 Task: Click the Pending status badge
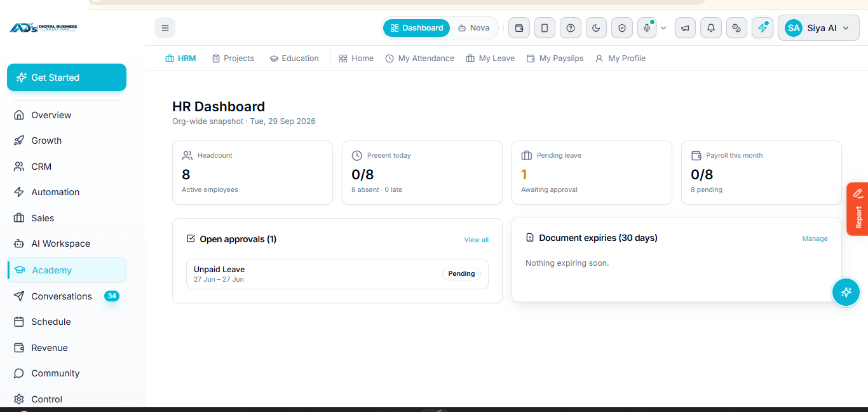tap(461, 274)
